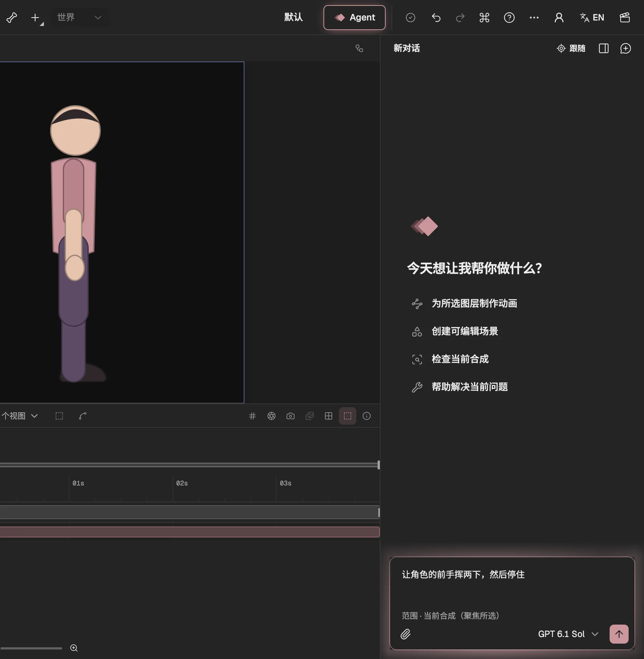Select the bone rigging tool icon
Screen dimensions: 644x659
(12, 17)
